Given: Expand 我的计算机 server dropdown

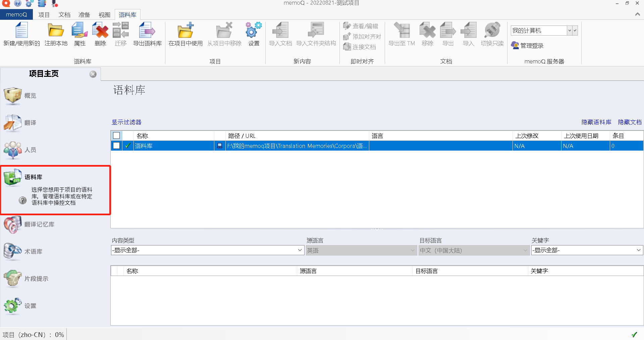Looking at the screenshot, I should click(x=569, y=31).
